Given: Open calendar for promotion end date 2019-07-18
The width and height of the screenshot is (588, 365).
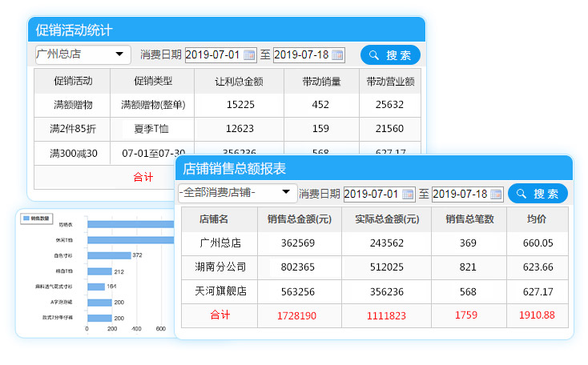Looking at the screenshot, I should [x=337, y=55].
